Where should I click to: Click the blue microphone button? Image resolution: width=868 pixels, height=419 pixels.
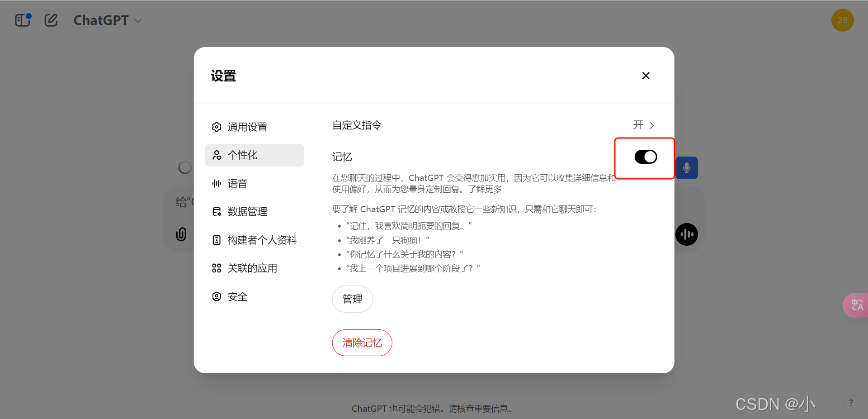click(687, 168)
